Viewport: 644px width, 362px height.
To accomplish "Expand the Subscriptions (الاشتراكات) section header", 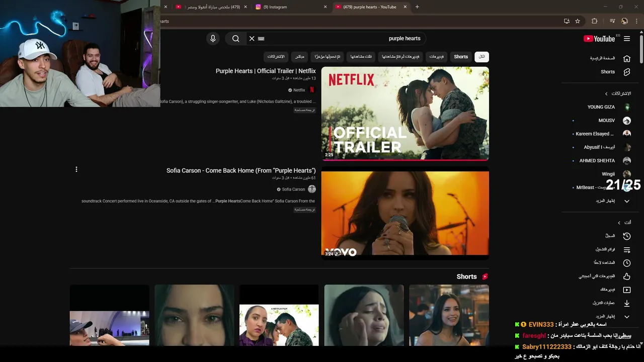I will click(618, 94).
